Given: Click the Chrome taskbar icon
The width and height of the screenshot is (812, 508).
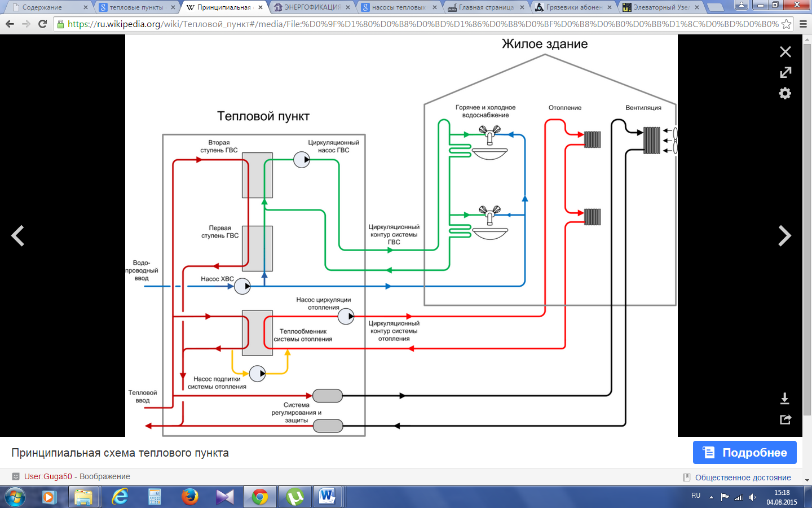Looking at the screenshot, I should (260, 497).
